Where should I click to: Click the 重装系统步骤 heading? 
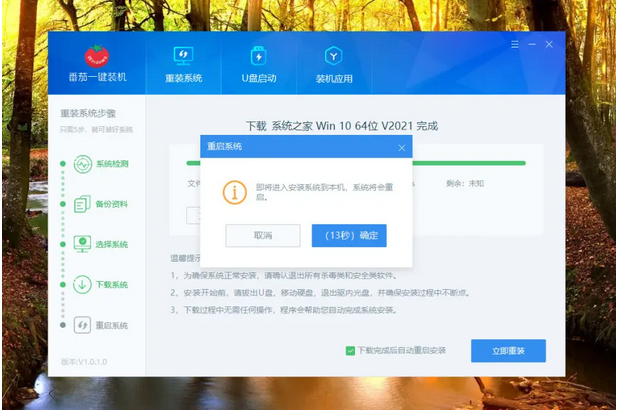click(88, 114)
